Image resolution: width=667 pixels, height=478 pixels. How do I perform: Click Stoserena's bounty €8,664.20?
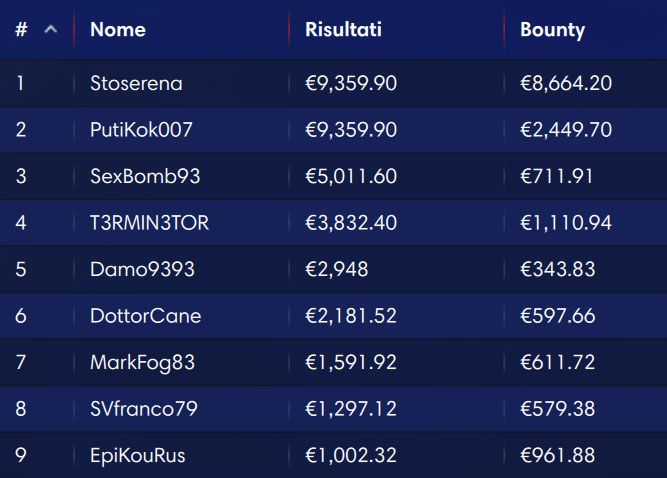[x=566, y=83]
